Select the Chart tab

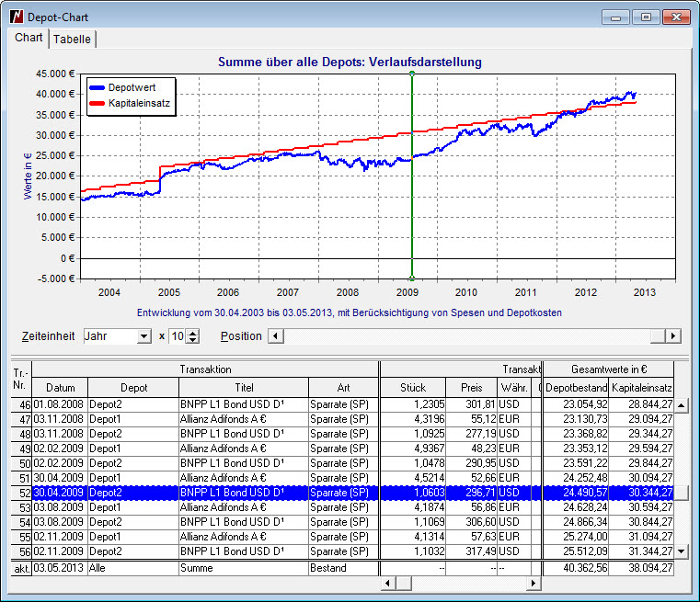tap(29, 38)
